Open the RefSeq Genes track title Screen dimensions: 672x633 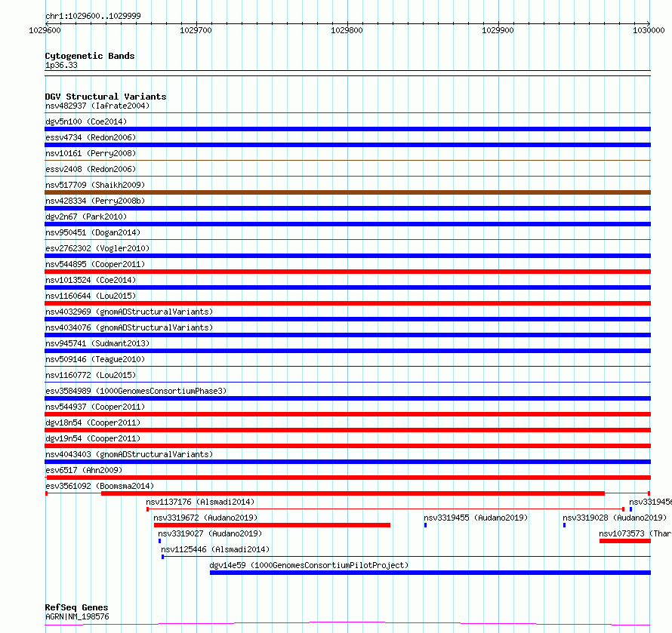pyautogui.click(x=76, y=607)
